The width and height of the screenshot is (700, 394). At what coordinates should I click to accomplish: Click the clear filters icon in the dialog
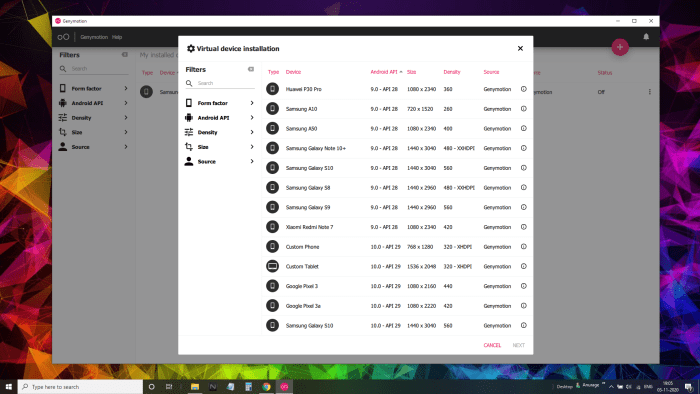click(x=251, y=69)
